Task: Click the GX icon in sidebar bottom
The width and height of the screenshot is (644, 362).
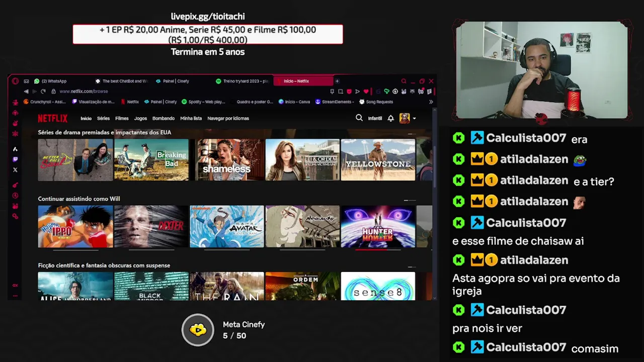Action: [x=15, y=285]
